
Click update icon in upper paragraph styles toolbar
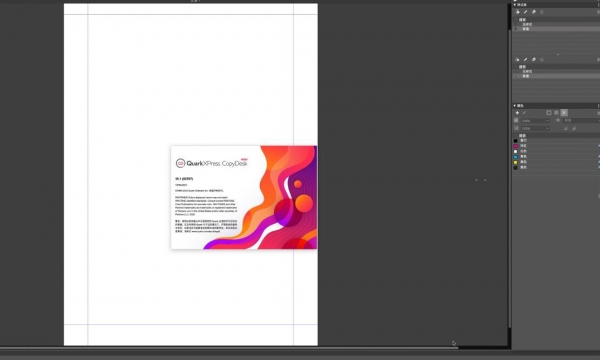click(542, 12)
